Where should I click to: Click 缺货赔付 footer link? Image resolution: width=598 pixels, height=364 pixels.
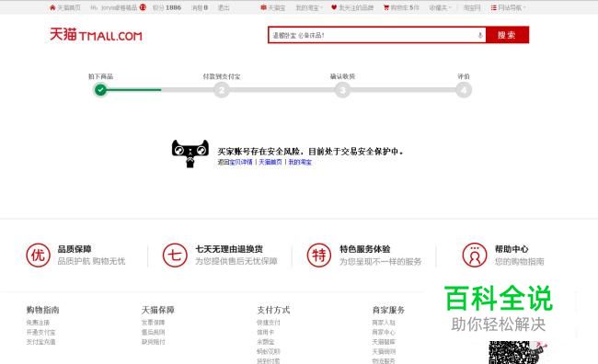(154, 342)
